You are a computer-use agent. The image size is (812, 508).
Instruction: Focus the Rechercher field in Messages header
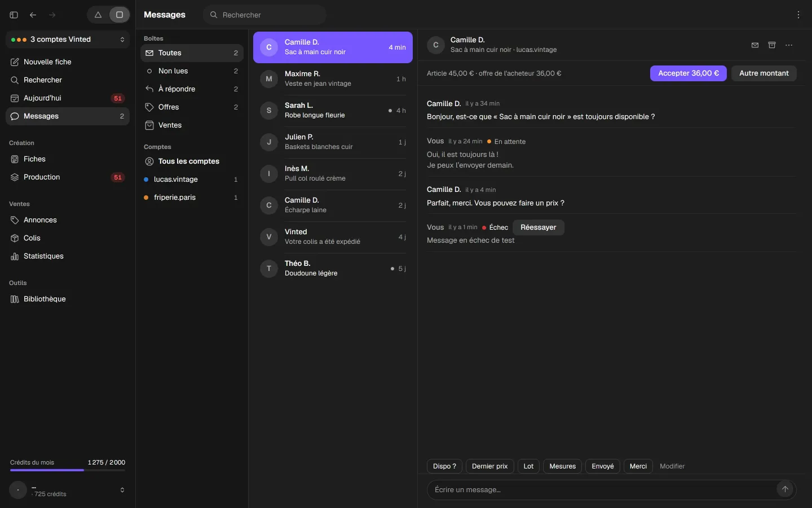pos(264,15)
